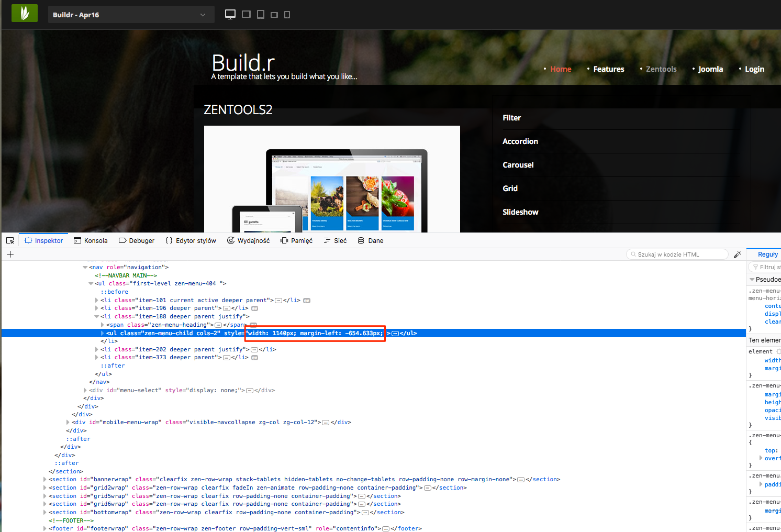The height and width of the screenshot is (532, 781).
Task: Click ev badge on item-373 row
Action: point(255,358)
